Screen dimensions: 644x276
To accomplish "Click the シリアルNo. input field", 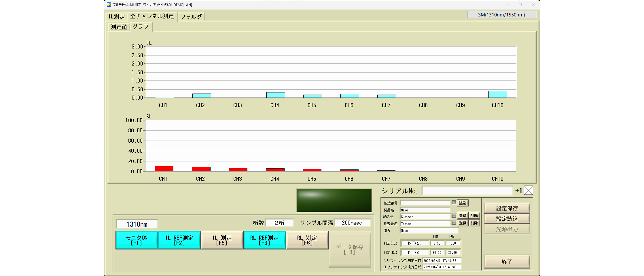I will point(467,190).
